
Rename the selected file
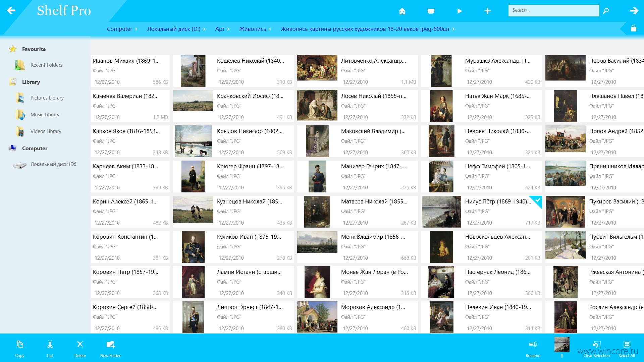point(533,348)
